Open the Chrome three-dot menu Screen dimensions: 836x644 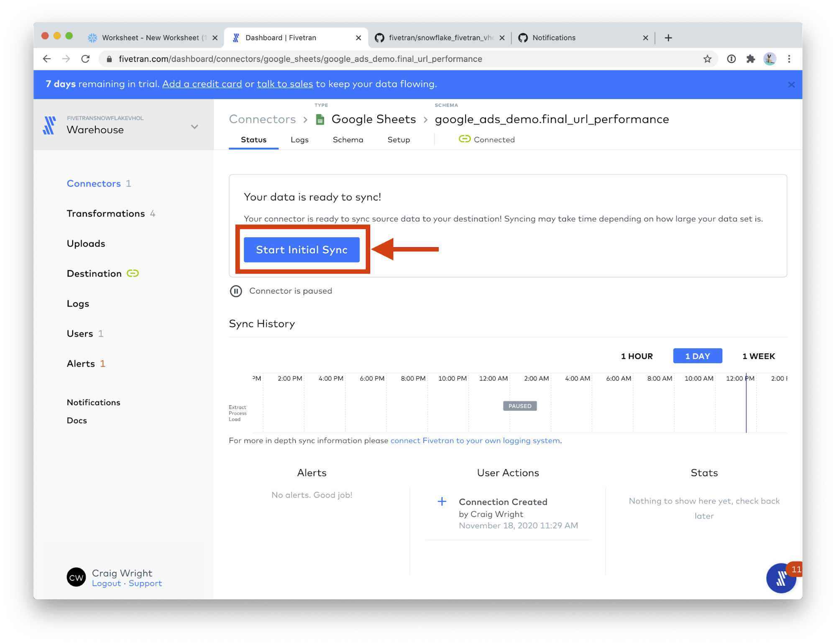(789, 59)
